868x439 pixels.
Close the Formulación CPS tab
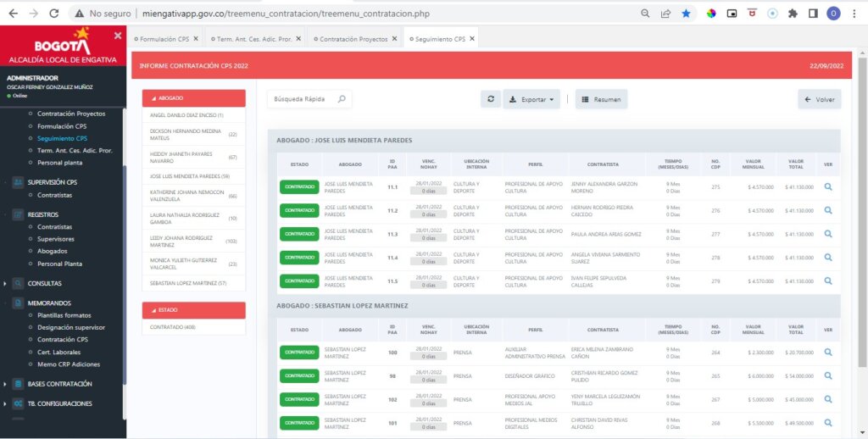[x=196, y=39]
